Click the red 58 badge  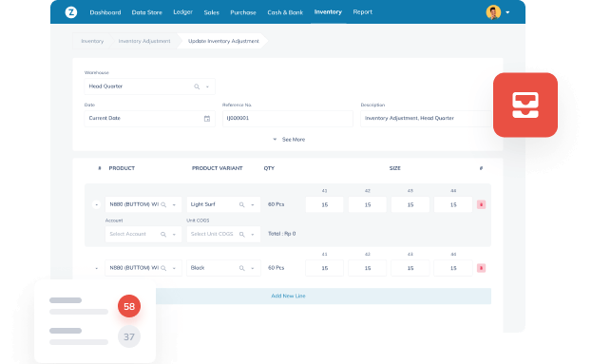(x=129, y=306)
